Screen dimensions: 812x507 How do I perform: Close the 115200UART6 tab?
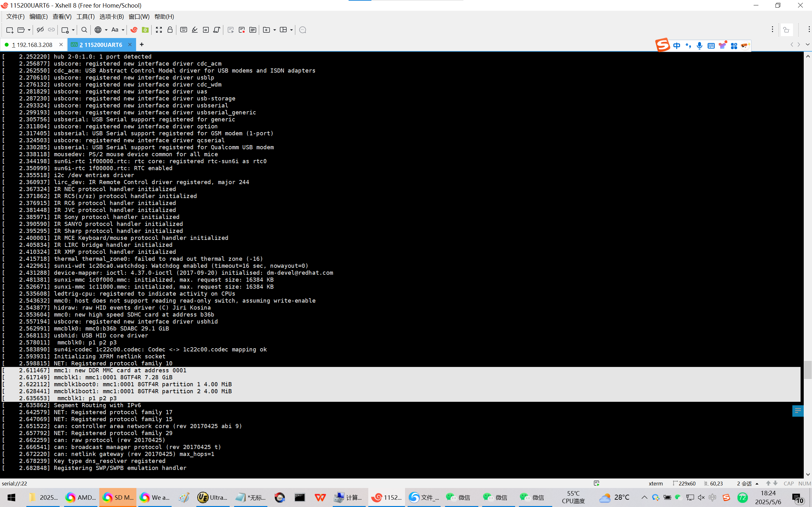tap(130, 45)
